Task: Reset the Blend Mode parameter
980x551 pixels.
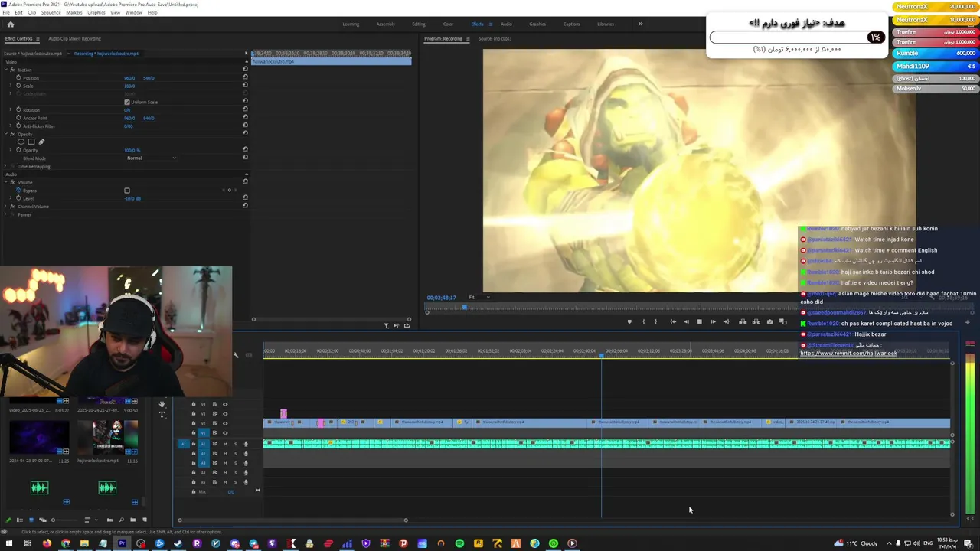Action: 245,158
